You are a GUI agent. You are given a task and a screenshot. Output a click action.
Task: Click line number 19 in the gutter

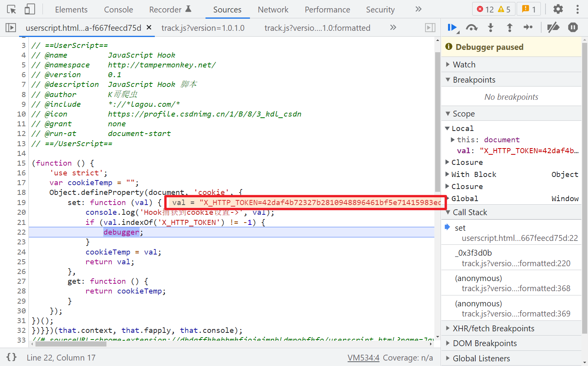point(21,202)
